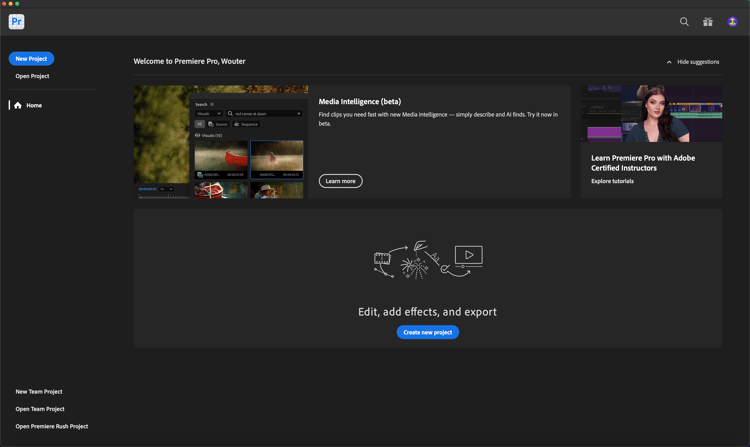The image size is (750, 447).
Task: Click the New Project button
Action: (x=31, y=59)
